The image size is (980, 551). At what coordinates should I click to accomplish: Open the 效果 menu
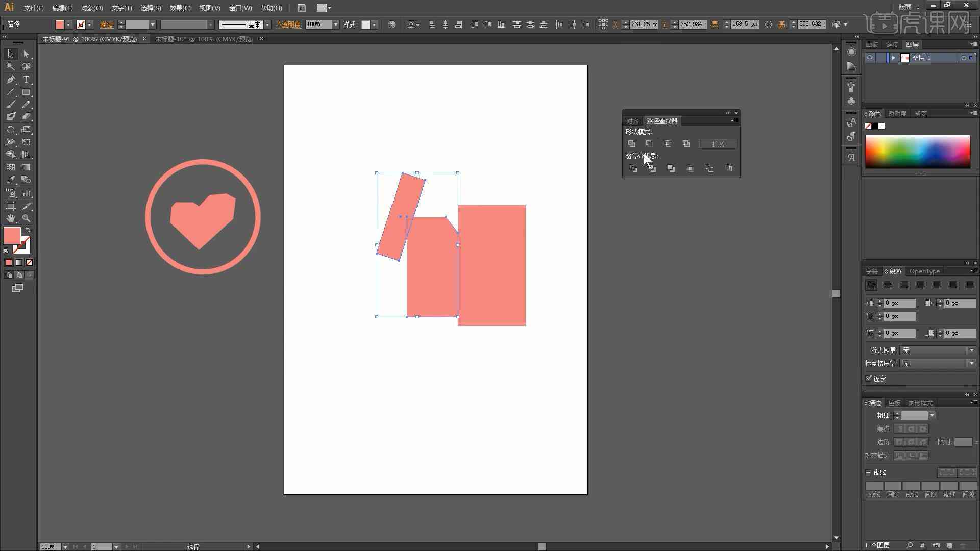178,8
